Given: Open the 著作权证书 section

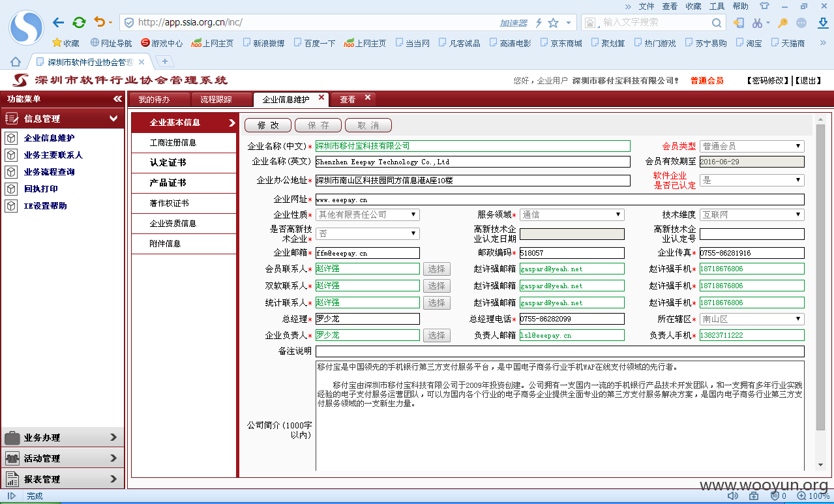Looking at the screenshot, I should (x=184, y=203).
